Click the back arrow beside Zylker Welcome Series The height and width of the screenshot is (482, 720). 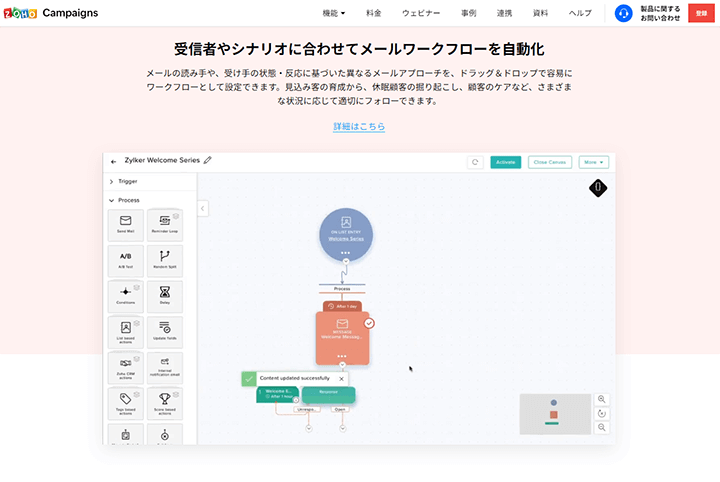(113, 162)
